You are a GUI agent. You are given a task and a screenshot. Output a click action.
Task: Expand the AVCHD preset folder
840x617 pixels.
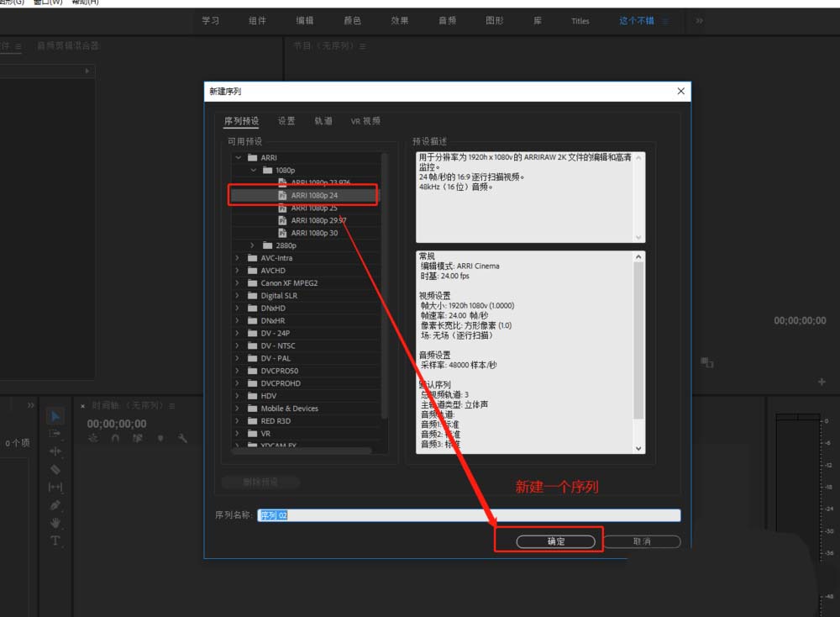(239, 271)
